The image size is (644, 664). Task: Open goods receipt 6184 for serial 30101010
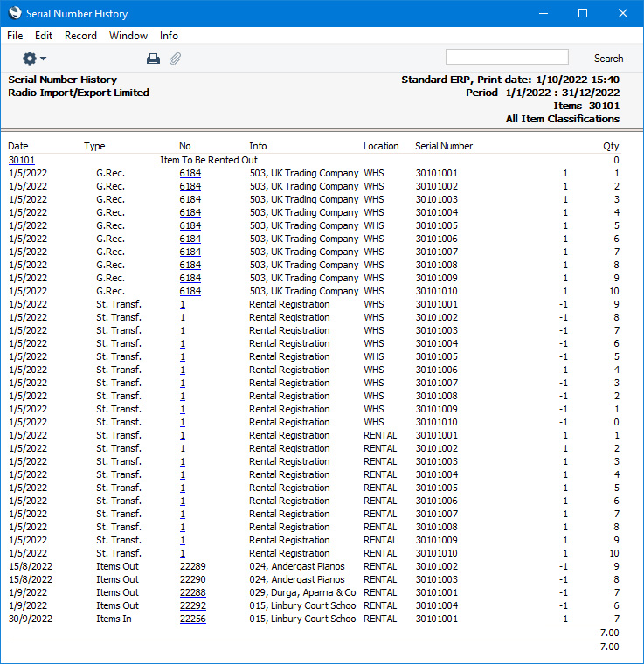click(190, 291)
